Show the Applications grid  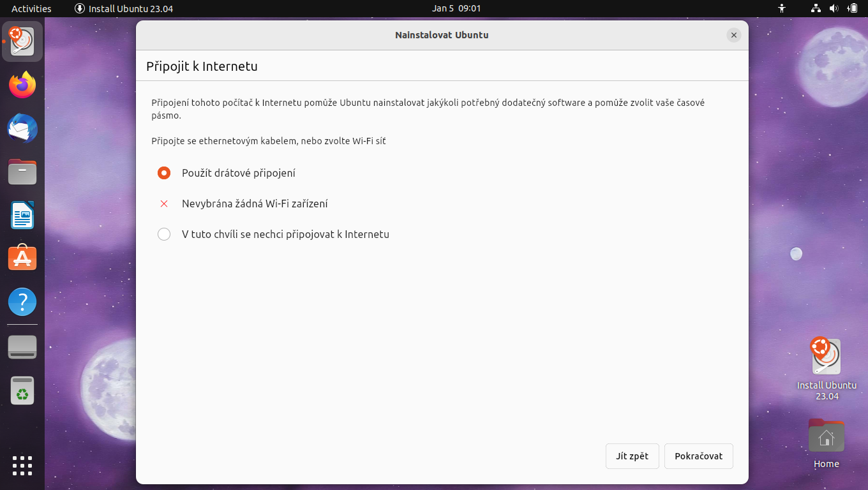pos(22,466)
